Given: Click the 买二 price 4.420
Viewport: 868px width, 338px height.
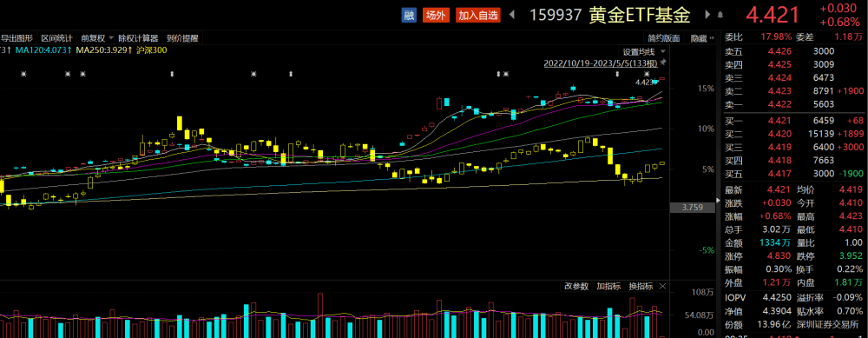Looking at the screenshot, I should [x=779, y=134].
